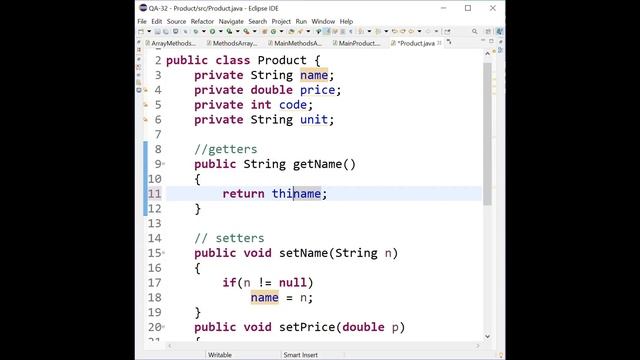Screen dimensions: 640x360
Task: Click the warning marker on line 6
Action: click(x=146, y=120)
